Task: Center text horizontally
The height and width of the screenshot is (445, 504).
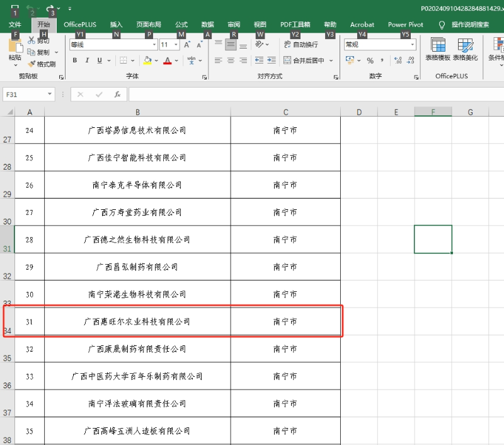Action: 231,60
